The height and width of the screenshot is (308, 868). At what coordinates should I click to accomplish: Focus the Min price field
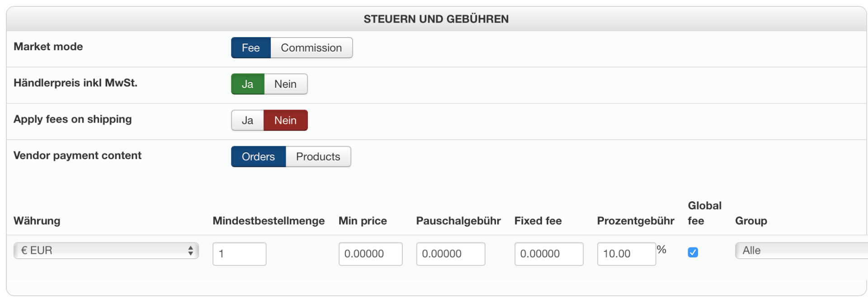pyautogui.click(x=370, y=254)
